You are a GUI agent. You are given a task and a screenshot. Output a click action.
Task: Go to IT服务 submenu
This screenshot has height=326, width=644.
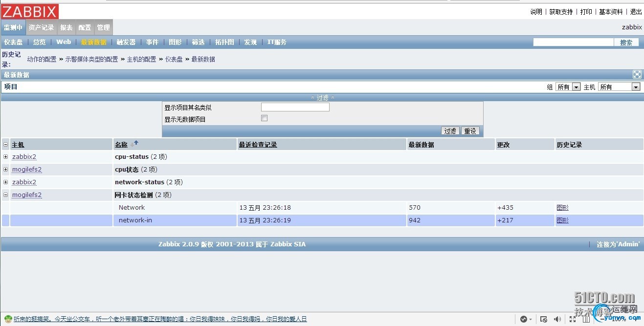click(x=277, y=42)
